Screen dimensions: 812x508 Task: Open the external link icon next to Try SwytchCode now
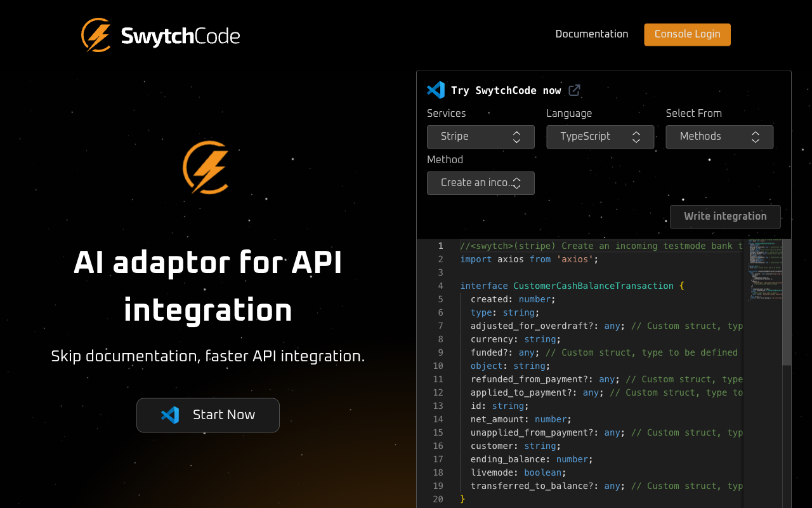coord(574,90)
